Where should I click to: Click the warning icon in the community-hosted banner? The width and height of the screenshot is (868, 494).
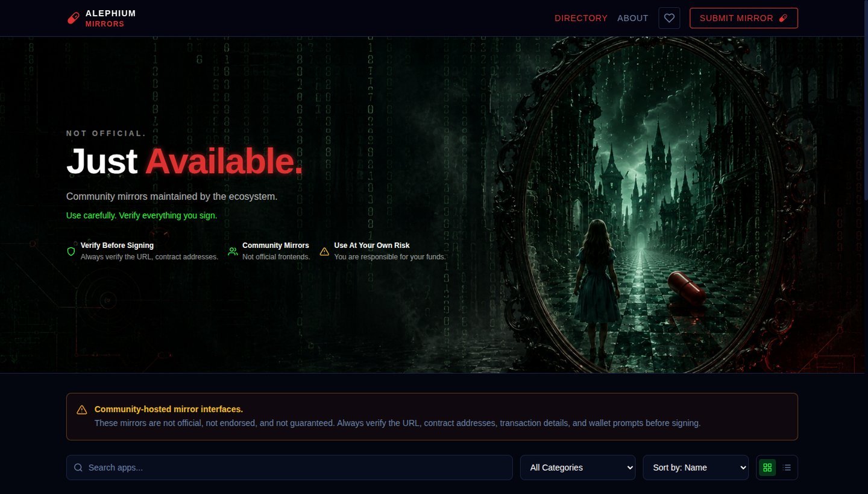click(82, 410)
